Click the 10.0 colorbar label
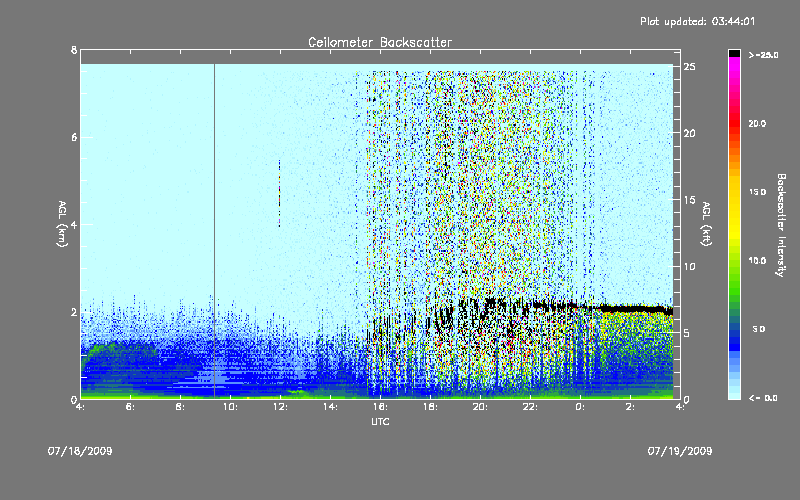This screenshot has height=500, width=800. coord(757,261)
